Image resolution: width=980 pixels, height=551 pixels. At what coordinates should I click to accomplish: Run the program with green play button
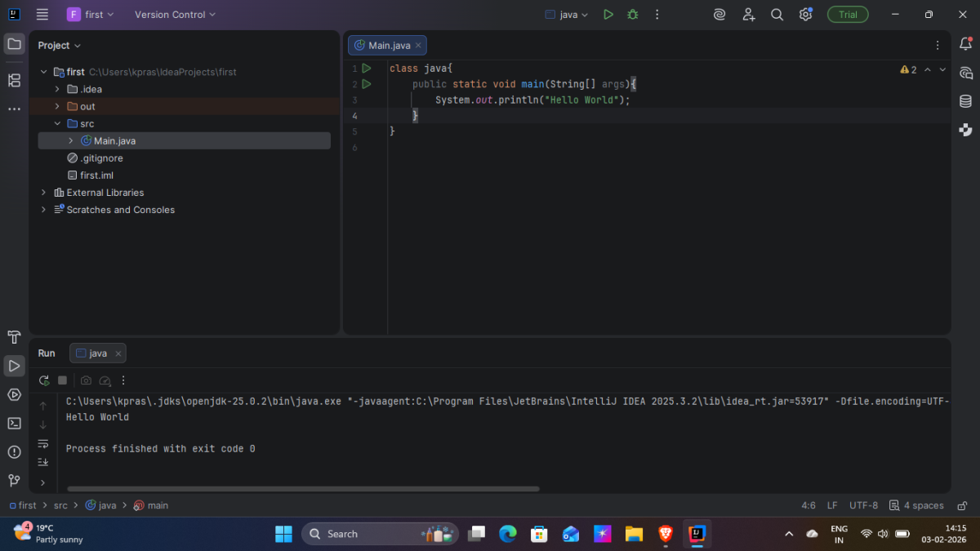coord(608,15)
